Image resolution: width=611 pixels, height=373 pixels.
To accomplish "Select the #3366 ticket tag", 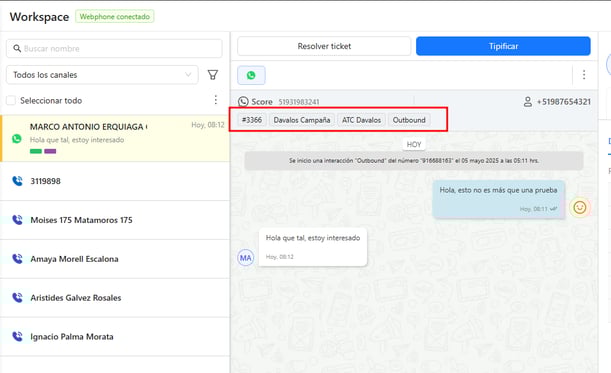I will (252, 120).
